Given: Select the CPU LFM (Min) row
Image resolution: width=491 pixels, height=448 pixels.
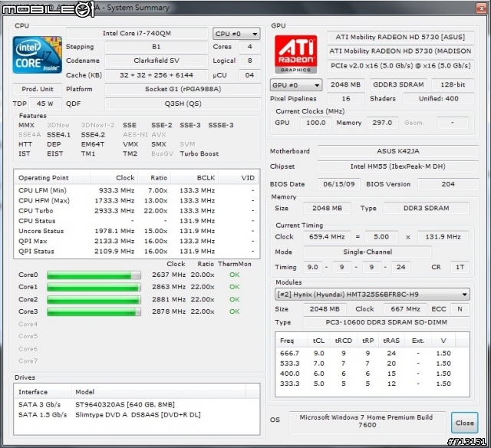Looking at the screenshot, I should [137, 190].
